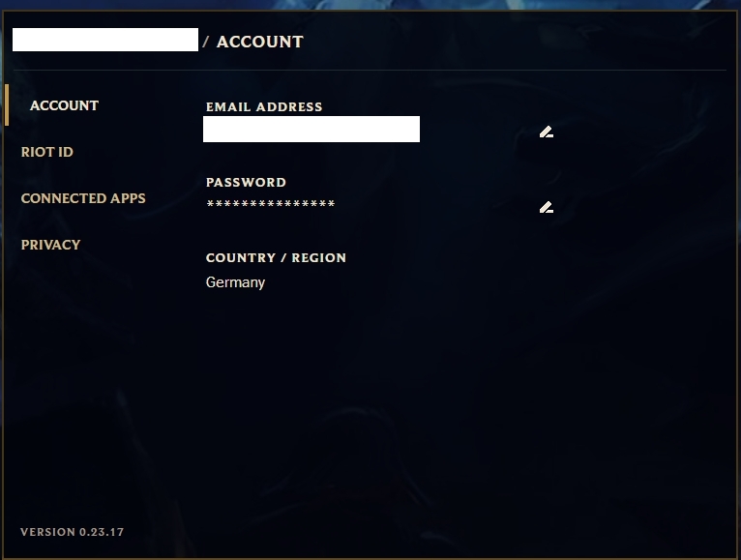Image resolution: width=741 pixels, height=560 pixels.
Task: Click blank sidebar space under Privacy
Action: pos(95,378)
